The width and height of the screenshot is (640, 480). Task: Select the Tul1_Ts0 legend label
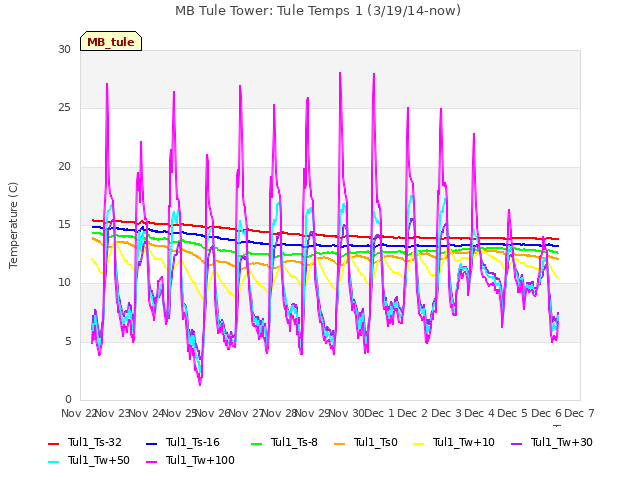376,442
